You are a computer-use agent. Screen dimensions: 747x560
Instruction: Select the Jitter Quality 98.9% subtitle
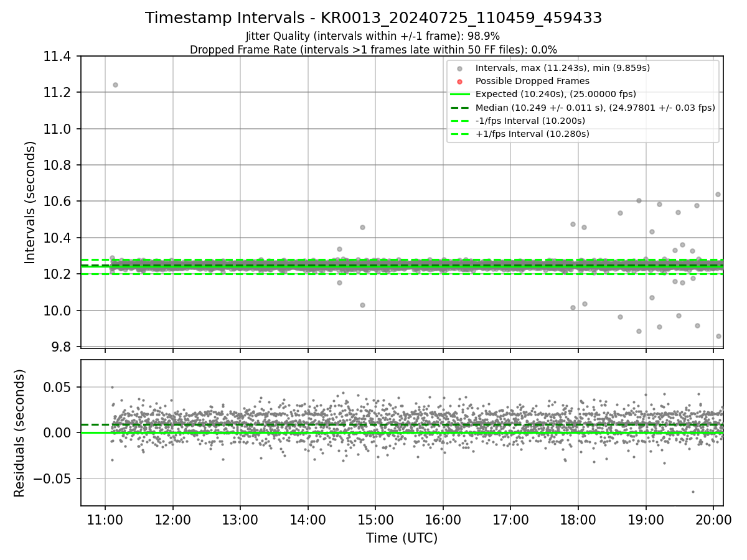(373, 36)
